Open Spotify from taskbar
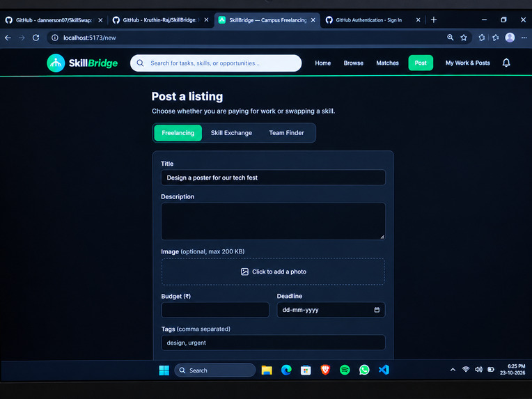Viewport: 532px width, 399px height. (x=345, y=370)
